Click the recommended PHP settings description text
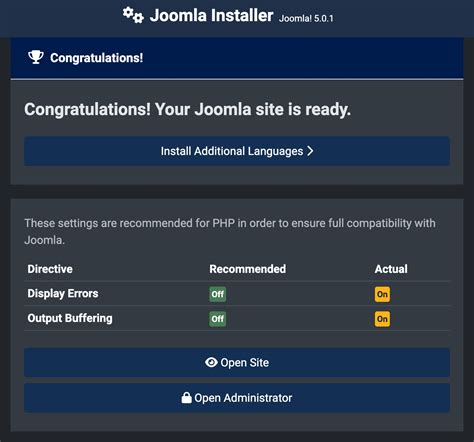 tap(230, 231)
